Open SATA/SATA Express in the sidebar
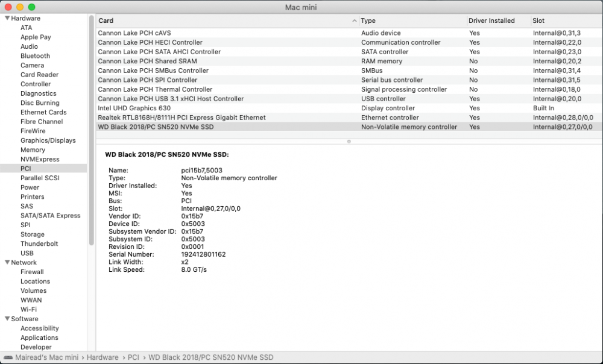 pyautogui.click(x=51, y=216)
